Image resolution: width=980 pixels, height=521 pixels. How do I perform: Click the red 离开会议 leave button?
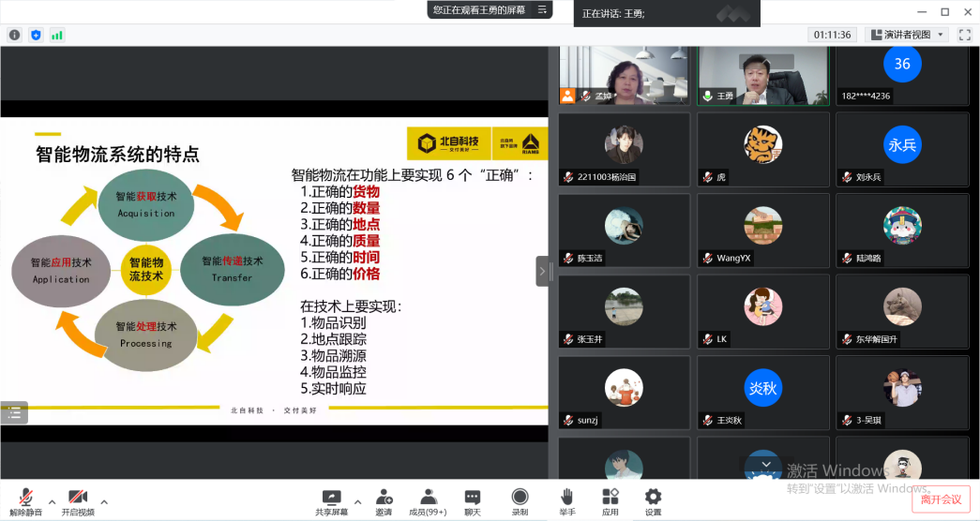tap(941, 499)
